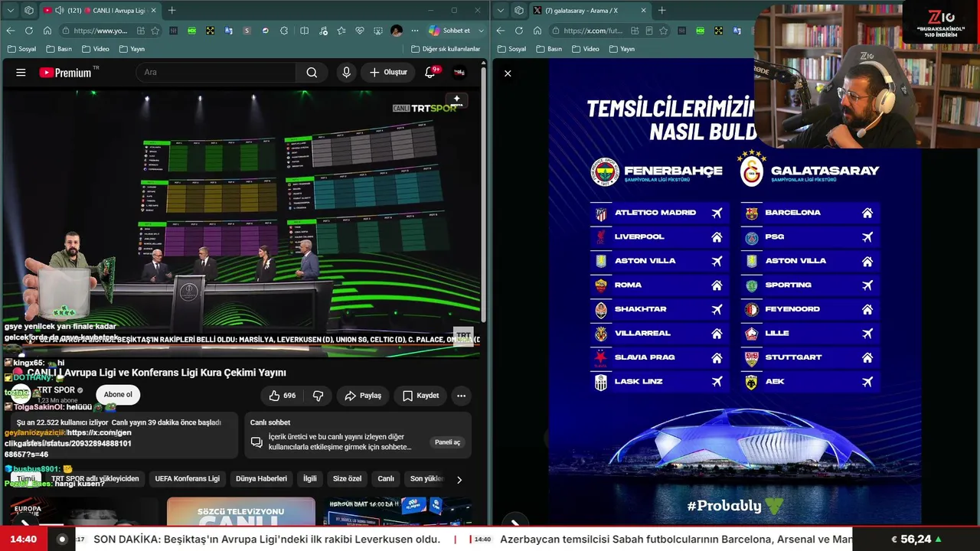
Task: Open Yayın bookmarks folder in right browser
Action: click(622, 49)
